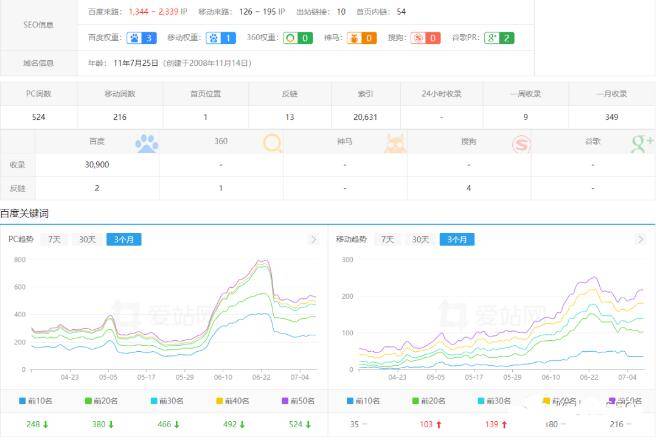Toggle yellow 前40名 series in mobile legend

560,402
